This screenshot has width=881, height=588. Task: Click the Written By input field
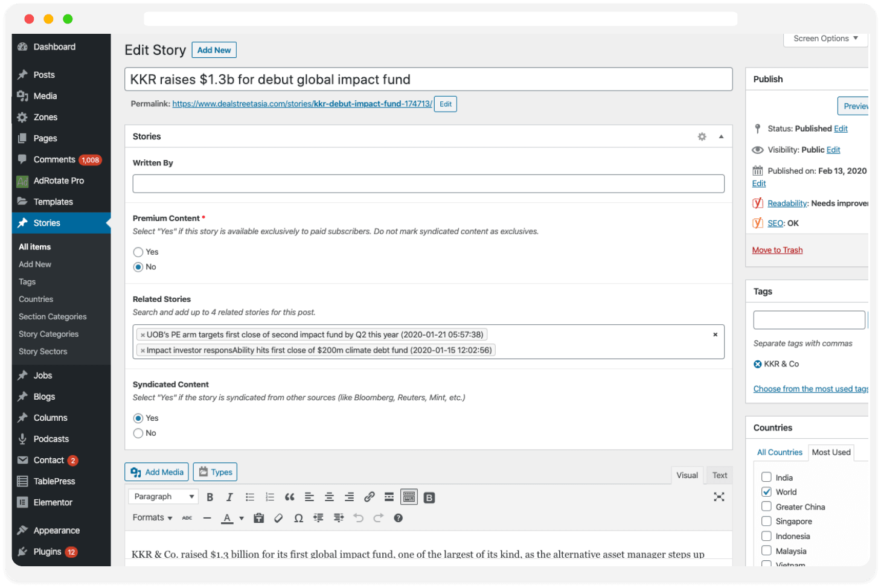pyautogui.click(x=428, y=184)
